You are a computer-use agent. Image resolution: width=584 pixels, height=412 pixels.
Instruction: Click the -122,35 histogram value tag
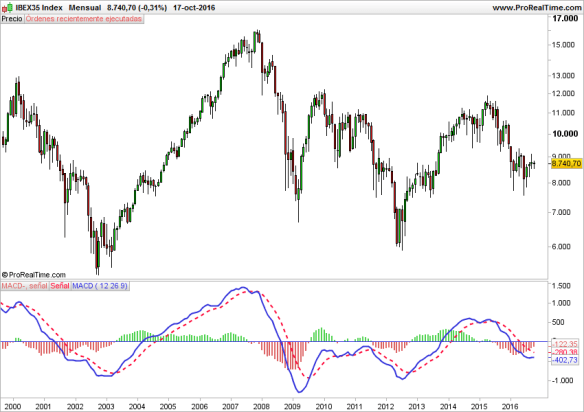pos(565,344)
